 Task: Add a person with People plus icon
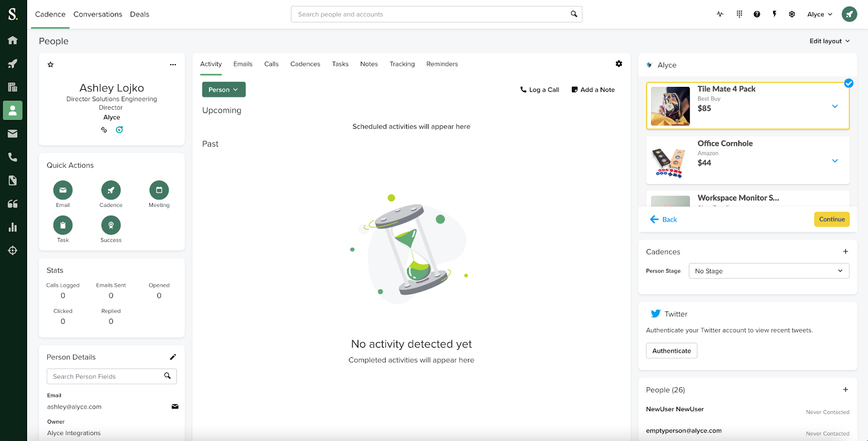click(845, 389)
